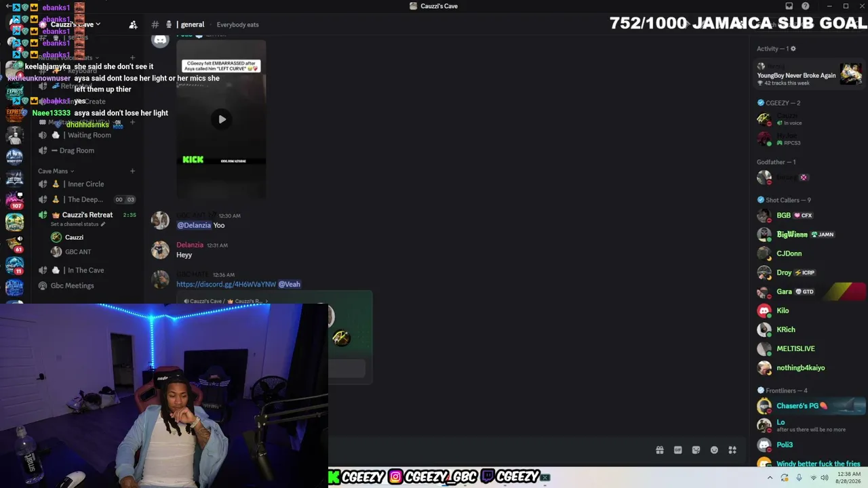Viewport: 868px width, 488px height.
Task: Click Delanzia's avatar beside the Heyy message
Action: tap(160, 250)
